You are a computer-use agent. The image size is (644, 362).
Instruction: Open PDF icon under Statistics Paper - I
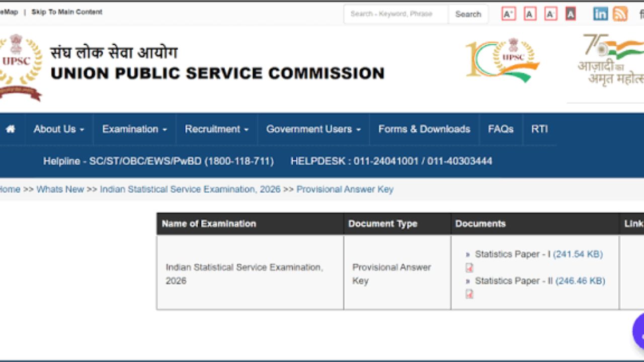(x=469, y=267)
